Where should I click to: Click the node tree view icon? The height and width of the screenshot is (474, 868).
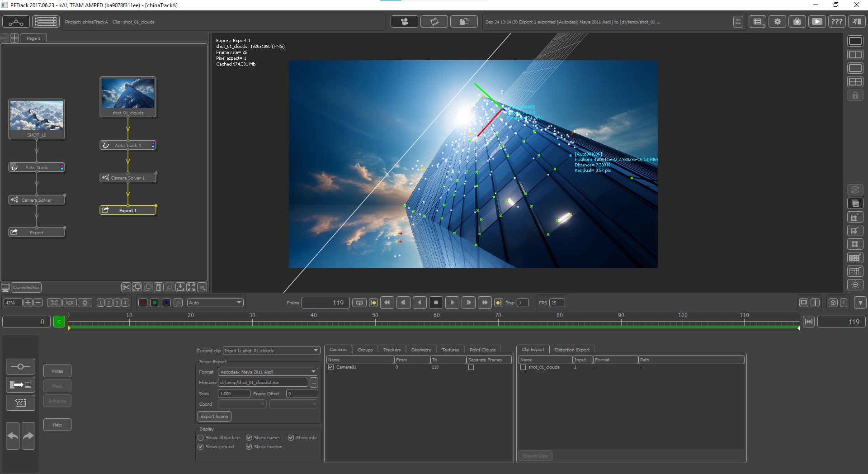pyautogui.click(x=16, y=22)
